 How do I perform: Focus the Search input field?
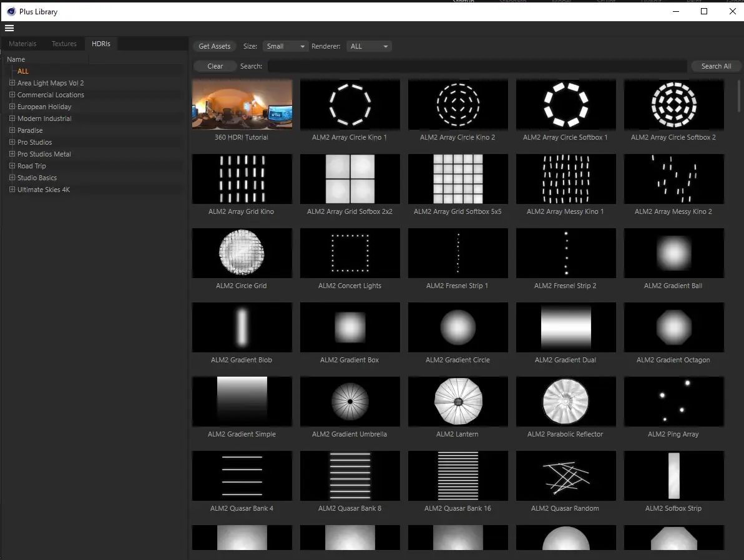click(x=477, y=66)
